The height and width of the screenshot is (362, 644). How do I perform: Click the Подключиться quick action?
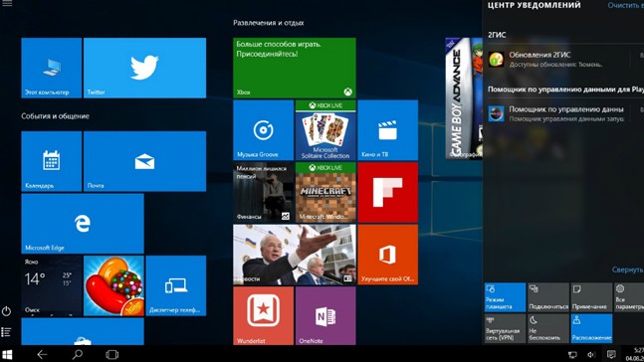tap(548, 297)
